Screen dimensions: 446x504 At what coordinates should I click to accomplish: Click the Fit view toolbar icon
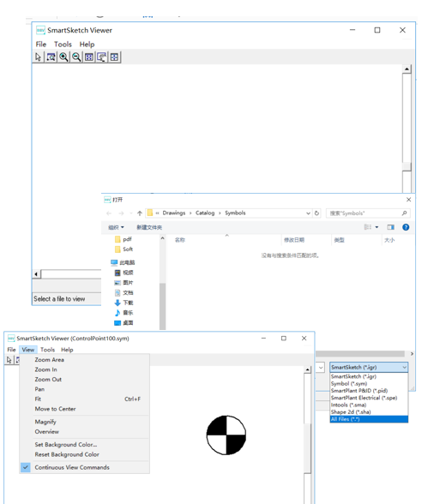[89, 57]
